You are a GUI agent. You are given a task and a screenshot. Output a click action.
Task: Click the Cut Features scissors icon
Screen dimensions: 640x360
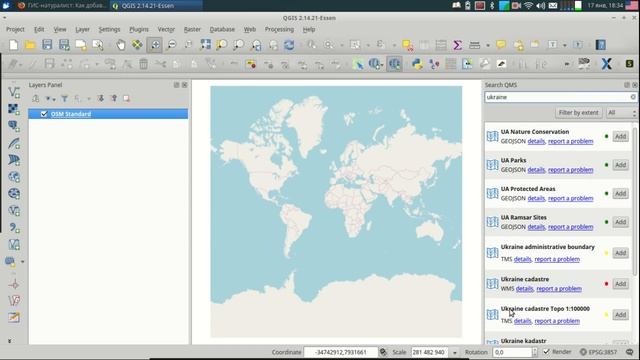(160, 64)
